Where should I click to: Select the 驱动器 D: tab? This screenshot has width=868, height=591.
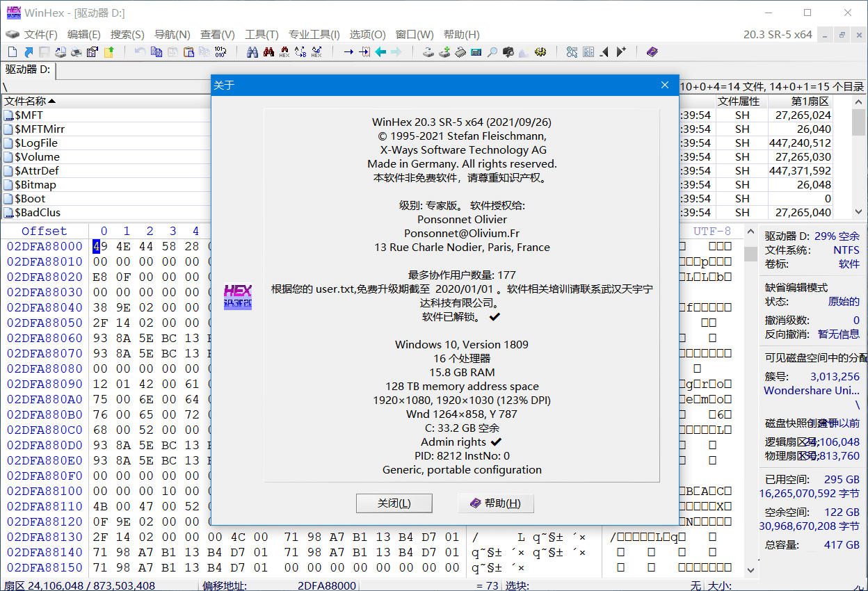(29, 70)
